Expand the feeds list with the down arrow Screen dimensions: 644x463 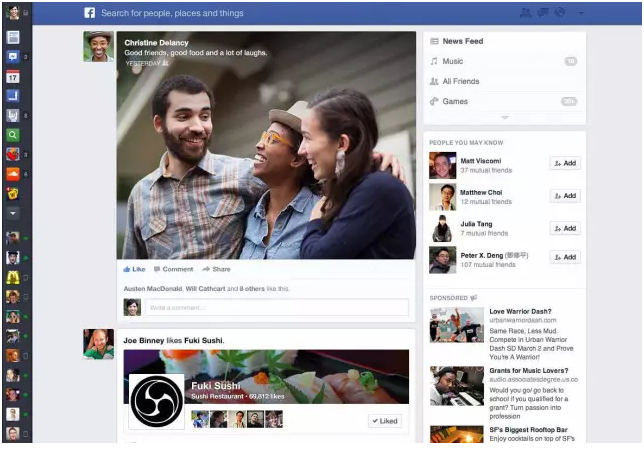click(x=505, y=117)
